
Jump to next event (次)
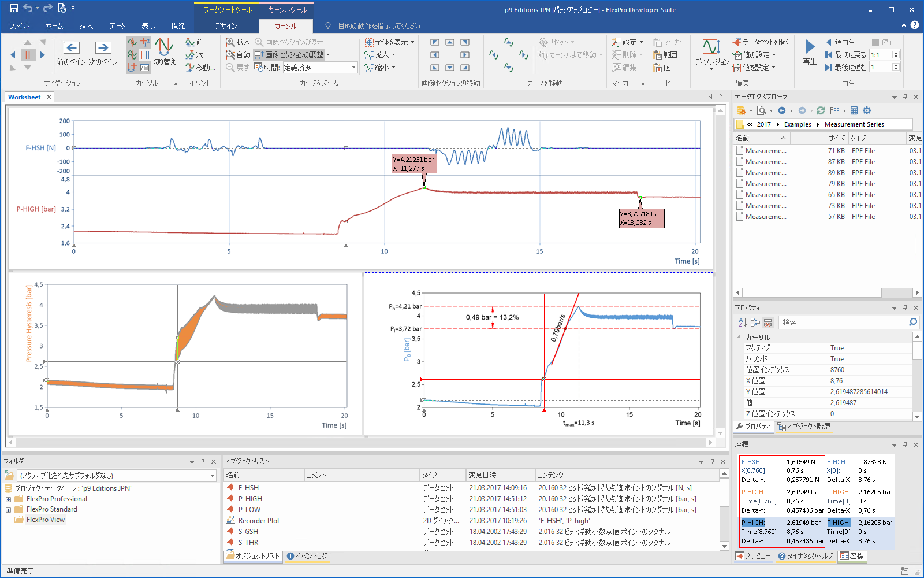(x=195, y=55)
